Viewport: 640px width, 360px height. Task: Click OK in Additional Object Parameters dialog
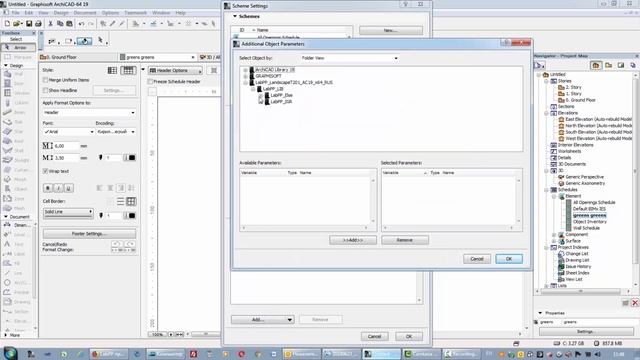[x=509, y=259]
